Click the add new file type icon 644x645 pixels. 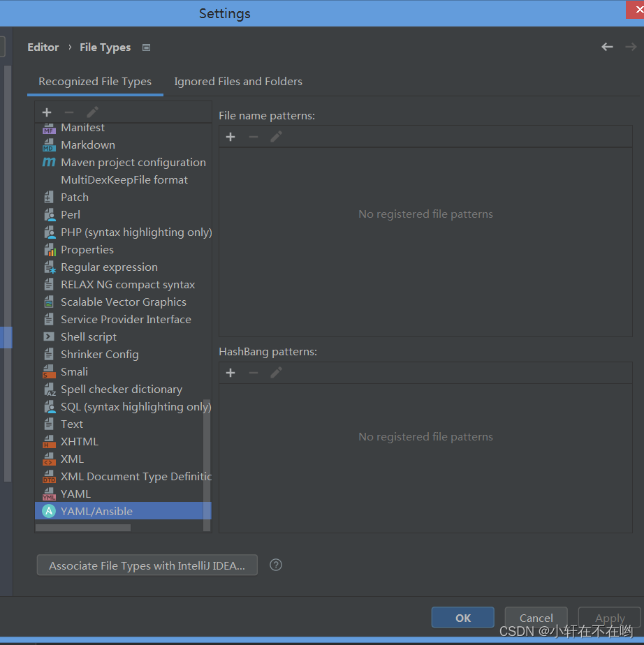(46, 112)
